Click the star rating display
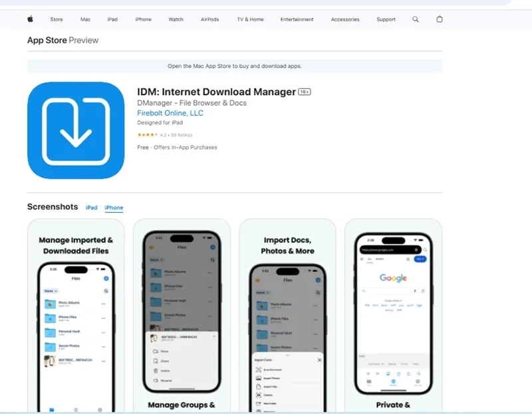Image resolution: width=532 pixels, height=414 pixels. (x=147, y=135)
